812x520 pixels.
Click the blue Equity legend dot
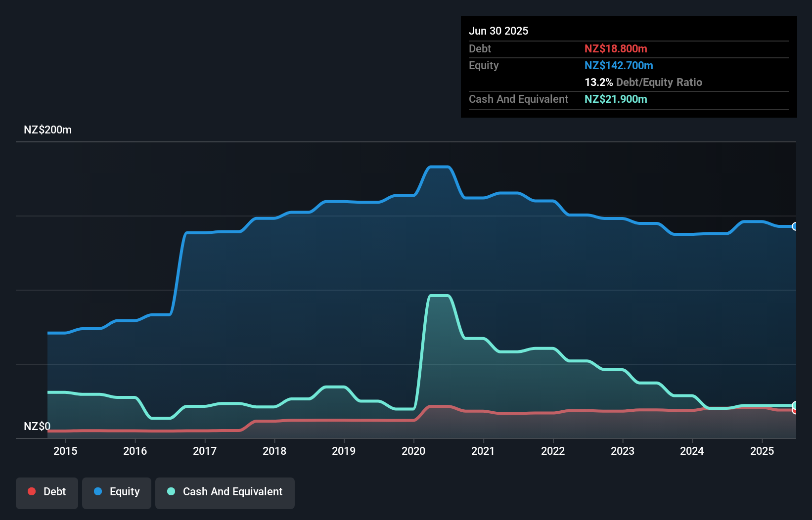98,491
